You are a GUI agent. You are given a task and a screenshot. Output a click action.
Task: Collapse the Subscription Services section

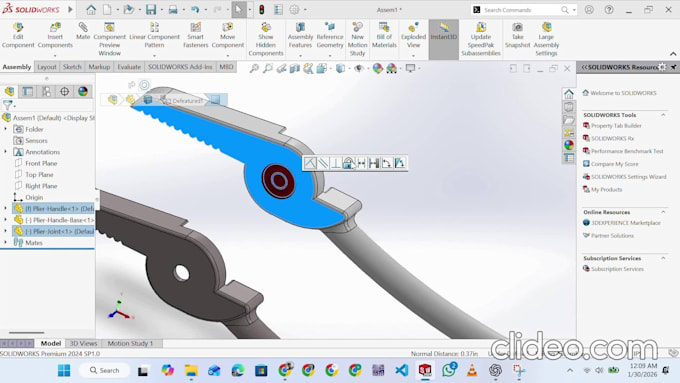(x=663, y=258)
